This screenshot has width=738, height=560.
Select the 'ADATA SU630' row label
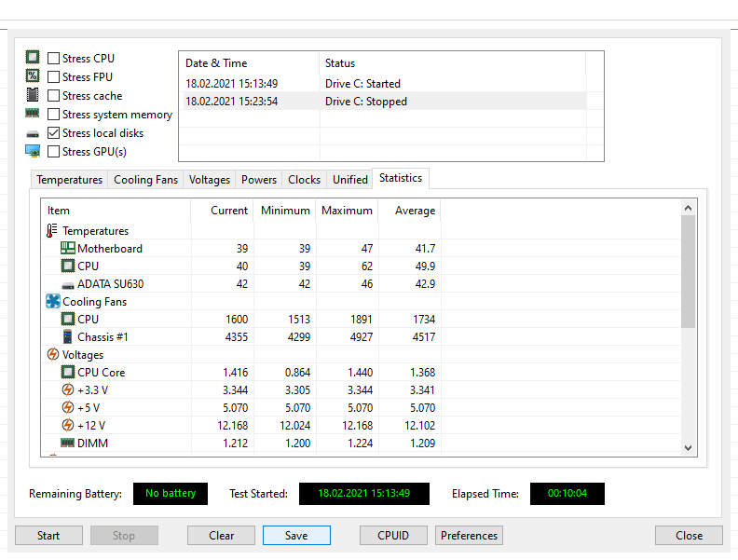click(x=111, y=284)
